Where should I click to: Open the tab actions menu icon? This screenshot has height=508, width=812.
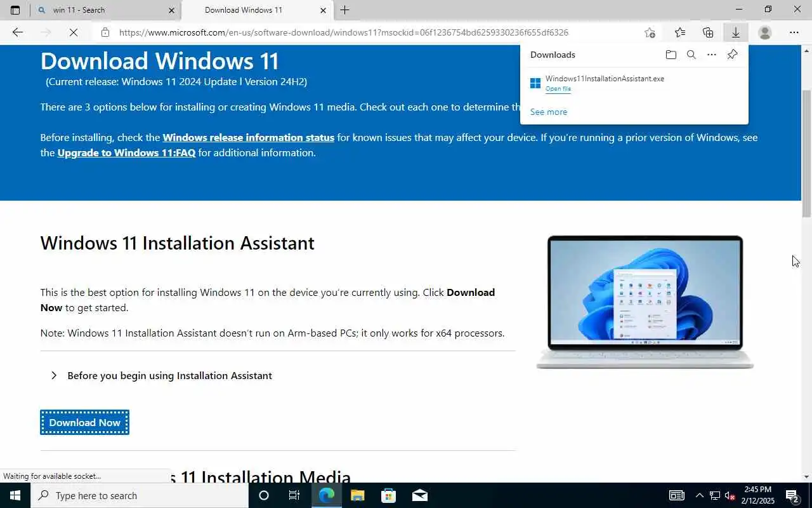coord(15,10)
